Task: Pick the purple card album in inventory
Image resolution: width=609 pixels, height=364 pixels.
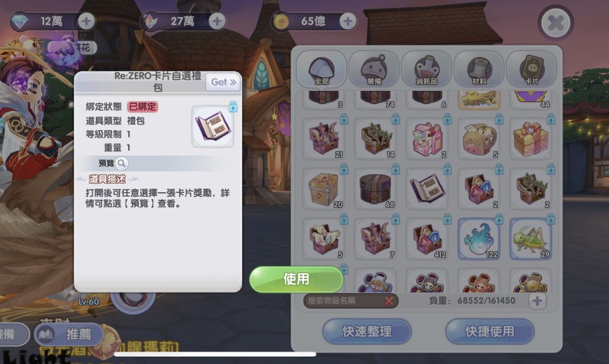Action: pos(427,189)
